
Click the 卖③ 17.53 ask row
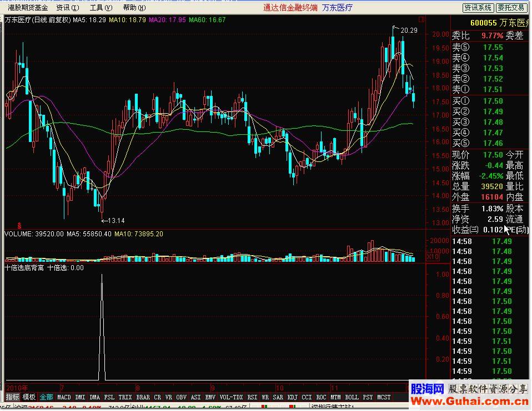pyautogui.click(x=478, y=68)
